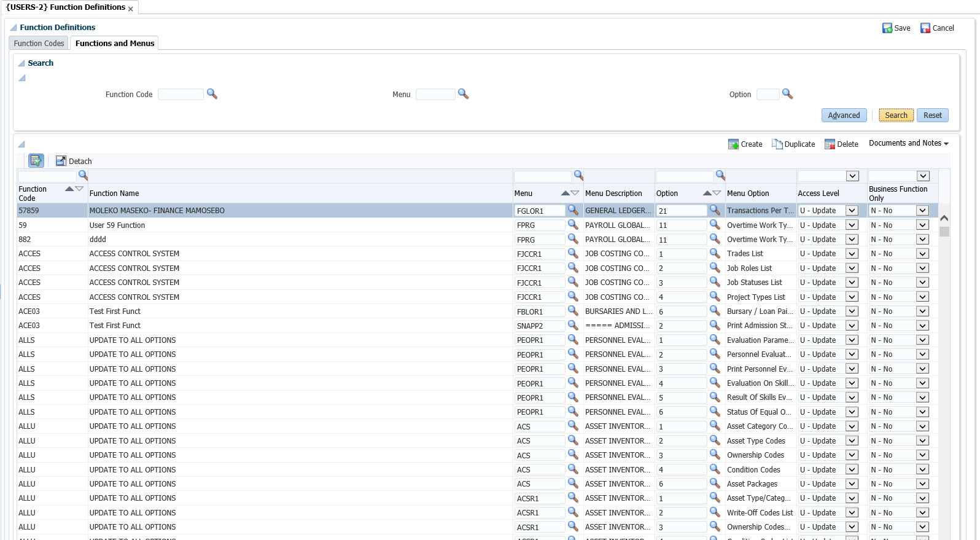Image resolution: width=980 pixels, height=540 pixels.
Task: Open Function Code lookup magnifier in Search
Action: pos(212,94)
